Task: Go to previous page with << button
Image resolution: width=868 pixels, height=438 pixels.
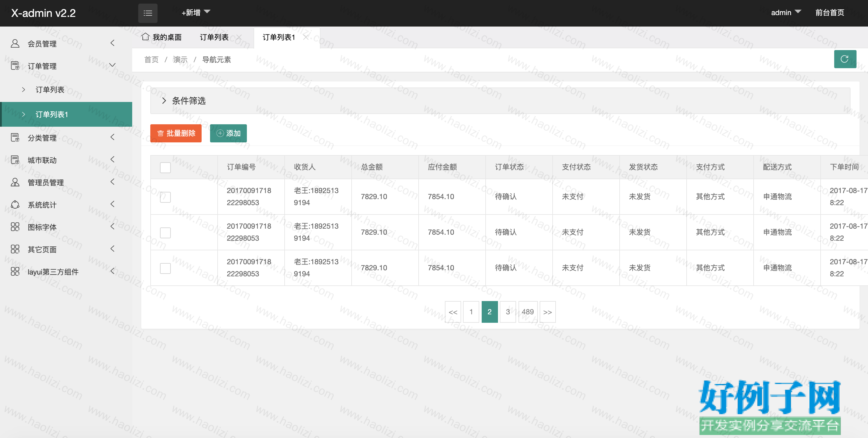Action: 453,312
